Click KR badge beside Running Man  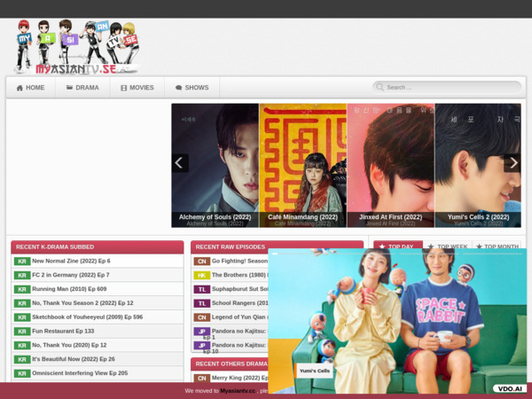[x=22, y=289]
